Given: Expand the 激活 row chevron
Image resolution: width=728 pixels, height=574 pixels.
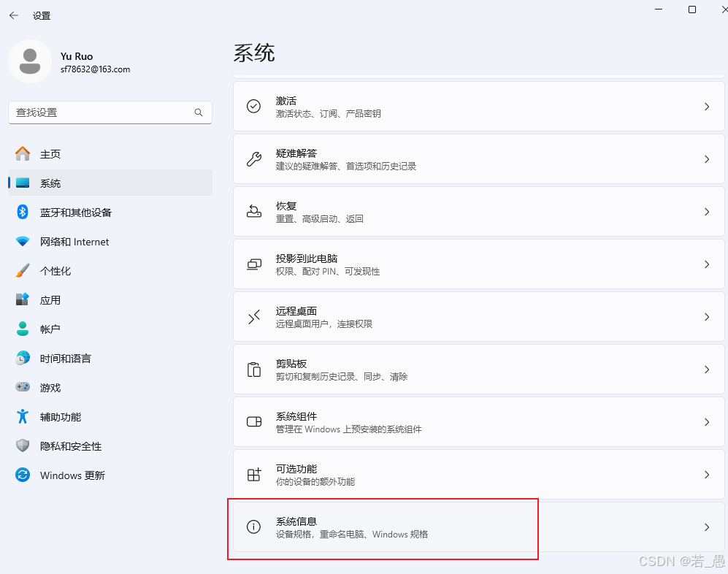Looking at the screenshot, I should (707, 107).
